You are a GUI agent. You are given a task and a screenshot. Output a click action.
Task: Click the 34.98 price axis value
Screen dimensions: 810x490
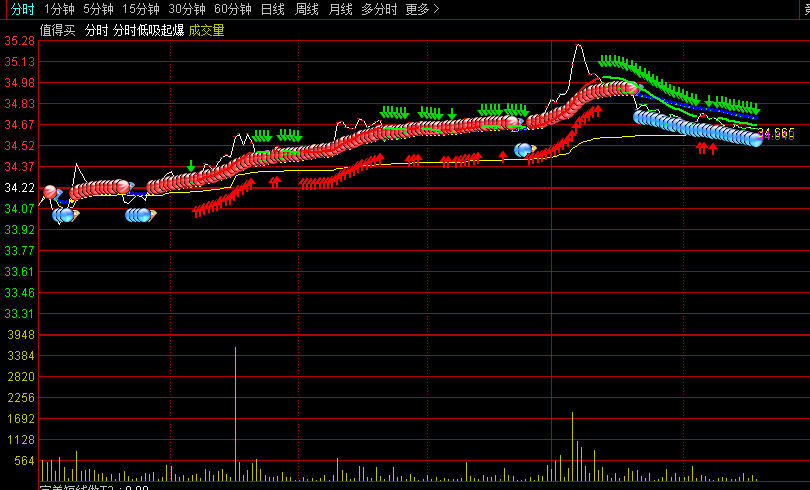click(x=19, y=83)
